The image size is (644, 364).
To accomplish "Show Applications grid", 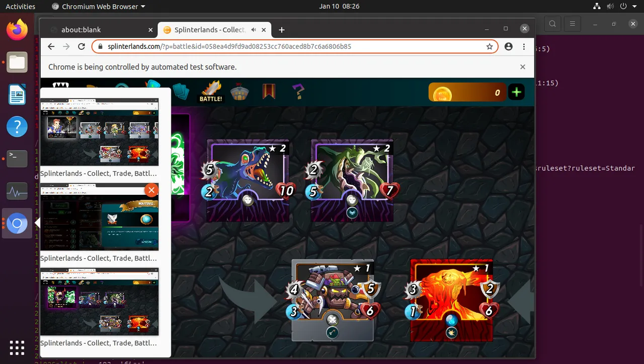I will (x=17, y=347).
